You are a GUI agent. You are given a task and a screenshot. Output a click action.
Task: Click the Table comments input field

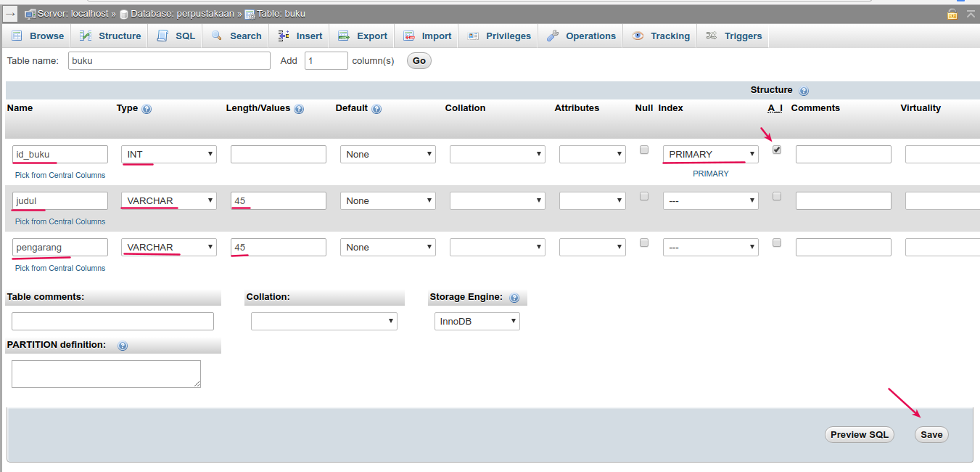point(112,321)
